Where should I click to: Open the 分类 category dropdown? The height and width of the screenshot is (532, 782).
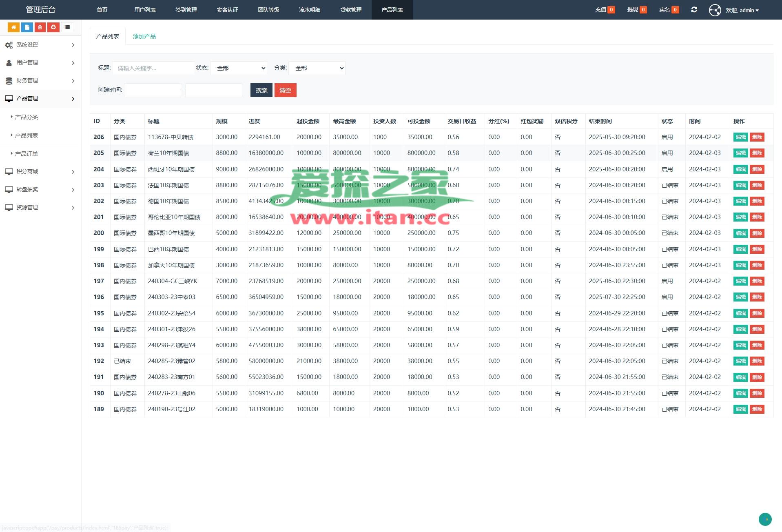317,68
